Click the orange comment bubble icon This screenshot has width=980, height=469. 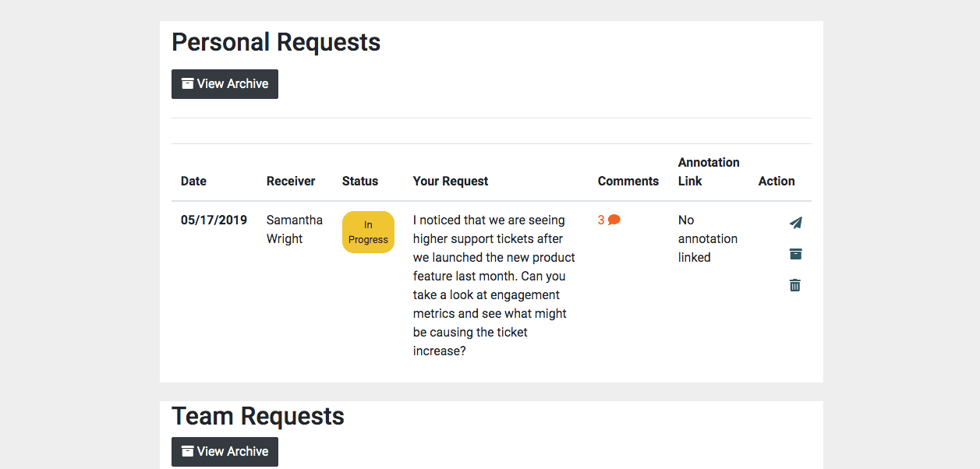[614, 220]
